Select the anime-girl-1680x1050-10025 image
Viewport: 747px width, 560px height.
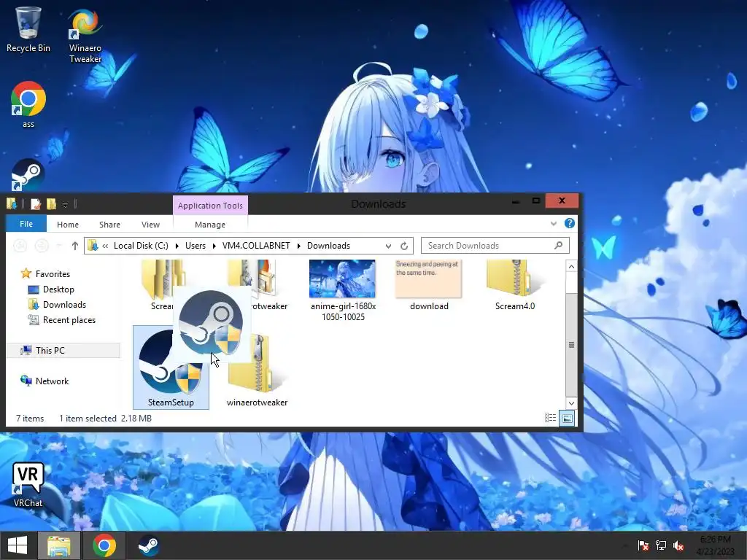[x=343, y=290]
